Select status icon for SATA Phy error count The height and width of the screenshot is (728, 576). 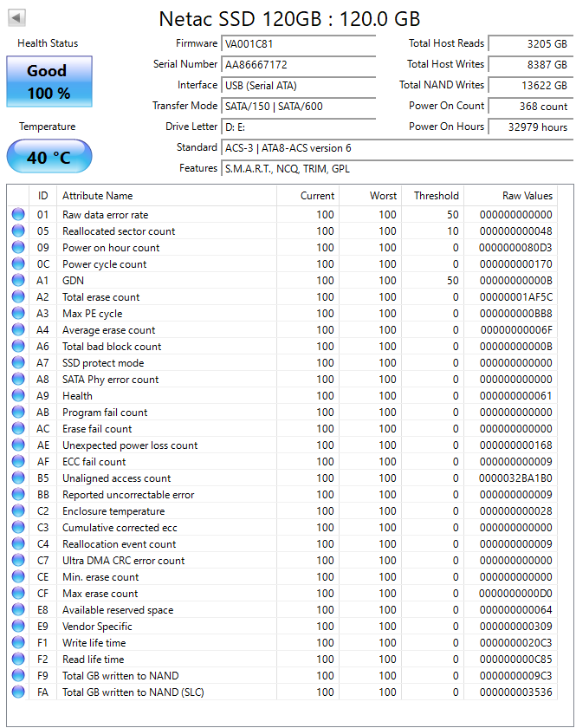click(18, 380)
